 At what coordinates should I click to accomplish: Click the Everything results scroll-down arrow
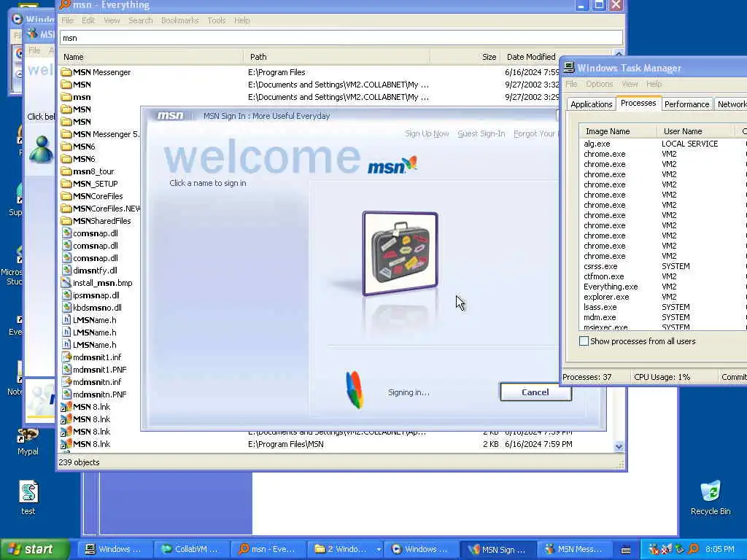point(619,446)
